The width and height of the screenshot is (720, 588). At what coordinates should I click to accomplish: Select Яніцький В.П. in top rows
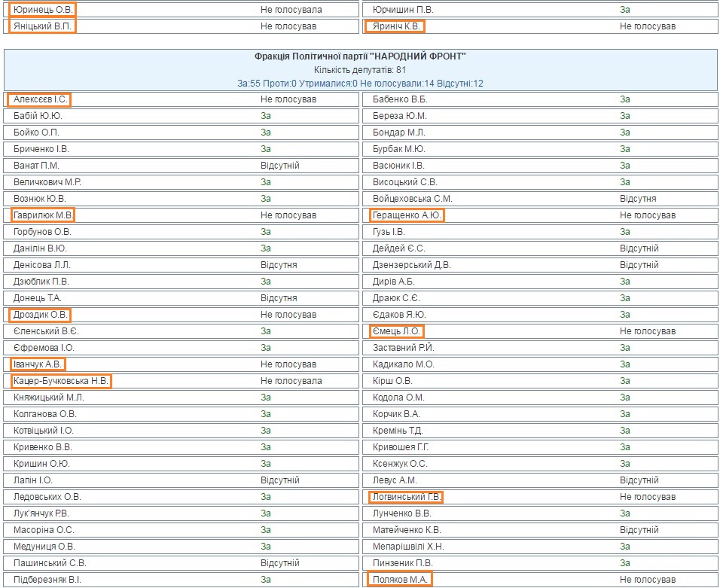tap(43, 26)
